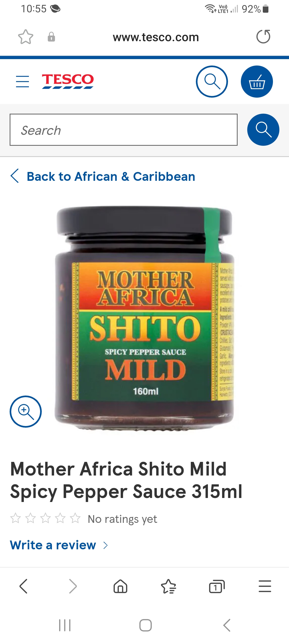Viewport: 289px width, 644px height.
Task: Reload the page with refresh icon
Action: point(263,37)
